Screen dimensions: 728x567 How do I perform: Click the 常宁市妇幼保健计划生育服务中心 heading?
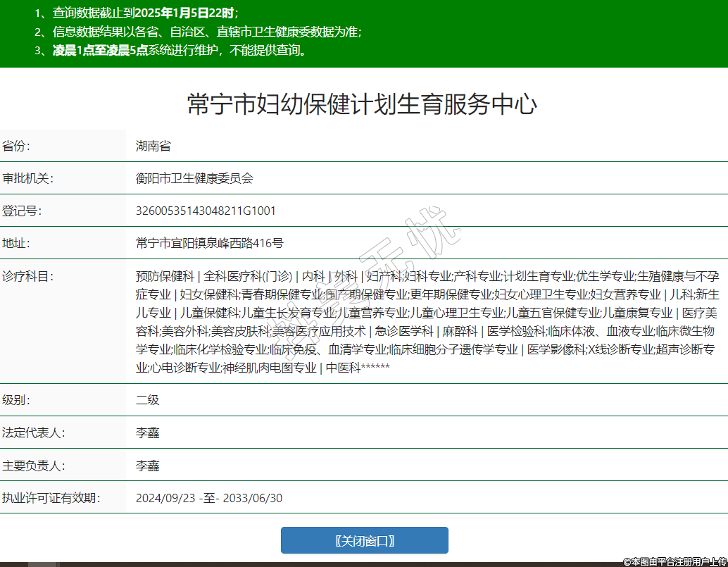[363, 105]
